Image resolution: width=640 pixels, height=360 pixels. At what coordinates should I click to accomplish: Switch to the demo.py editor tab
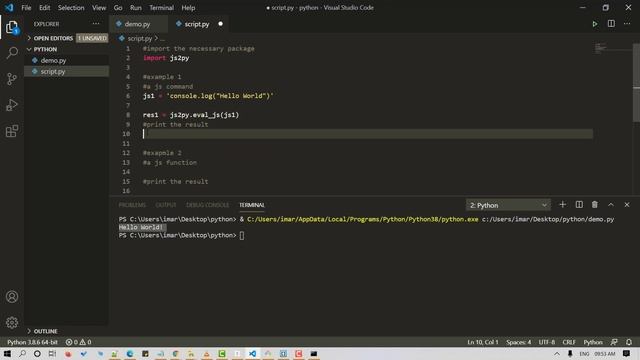point(138,24)
